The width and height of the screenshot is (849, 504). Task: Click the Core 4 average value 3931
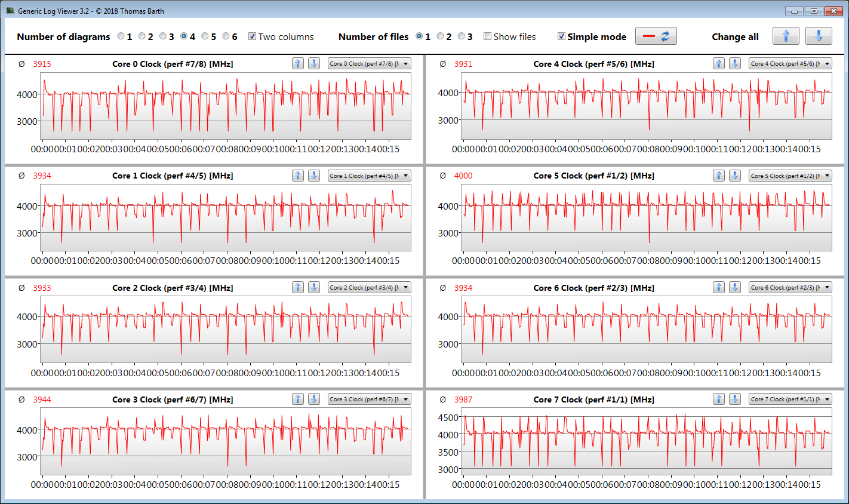463,64
